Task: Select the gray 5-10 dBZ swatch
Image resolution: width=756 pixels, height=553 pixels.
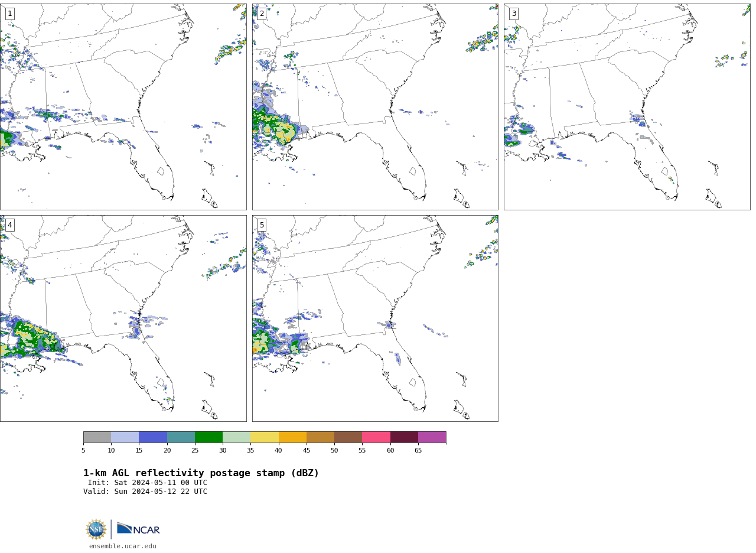Action: pos(97,437)
